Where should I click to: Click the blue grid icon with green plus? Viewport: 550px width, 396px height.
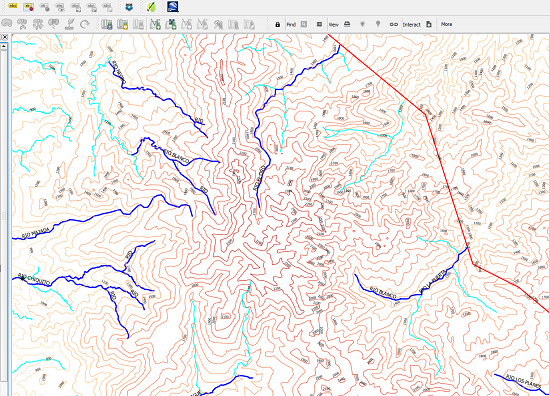click(171, 24)
